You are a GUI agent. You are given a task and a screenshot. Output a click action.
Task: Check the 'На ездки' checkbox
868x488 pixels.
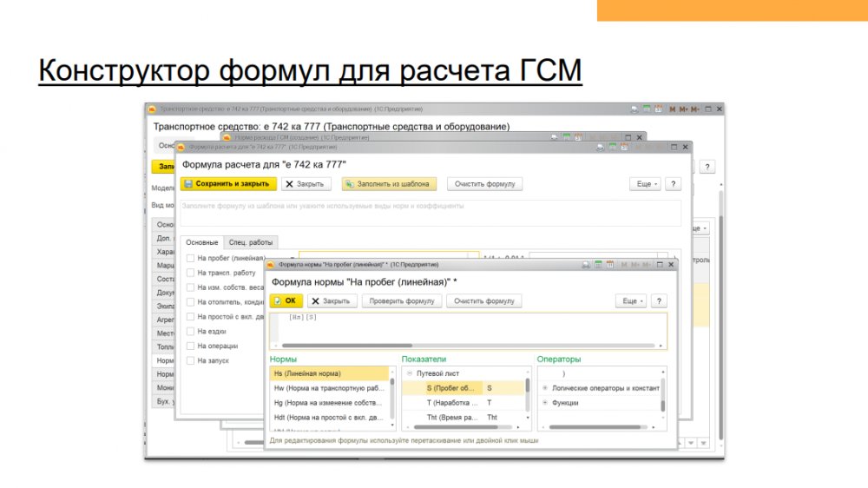(x=190, y=331)
